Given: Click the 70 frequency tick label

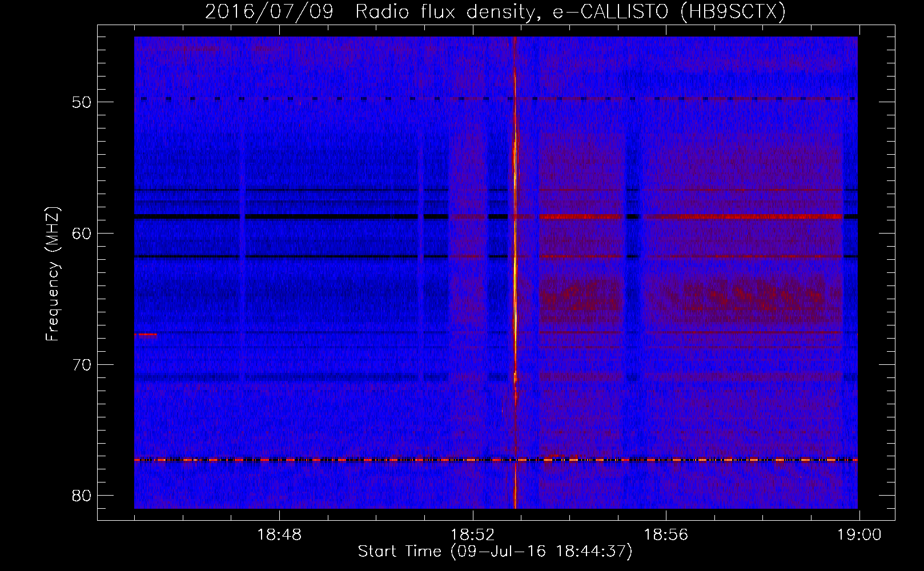Looking at the screenshot, I should tap(82, 364).
